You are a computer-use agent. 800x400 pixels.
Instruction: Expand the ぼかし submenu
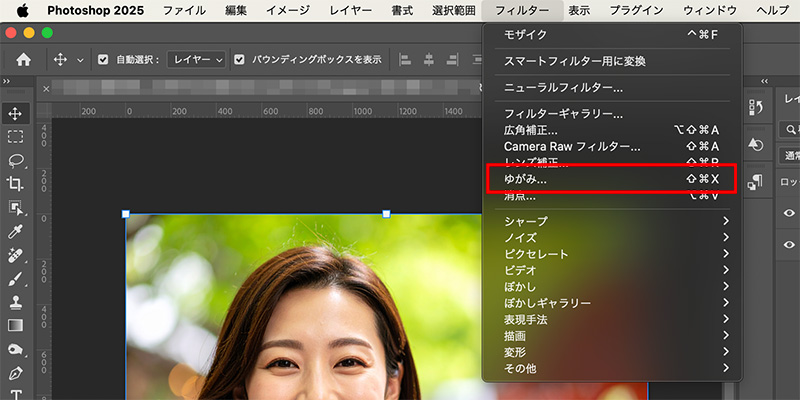[x=616, y=287]
